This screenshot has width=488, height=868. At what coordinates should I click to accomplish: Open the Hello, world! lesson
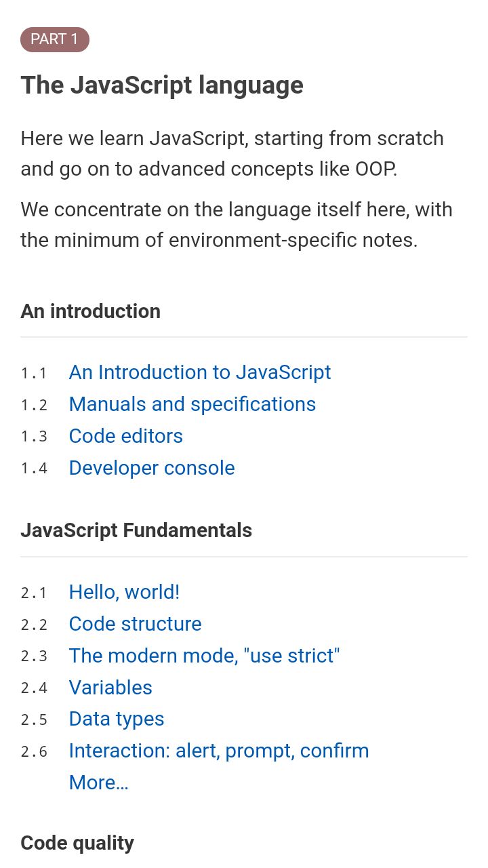(x=125, y=592)
